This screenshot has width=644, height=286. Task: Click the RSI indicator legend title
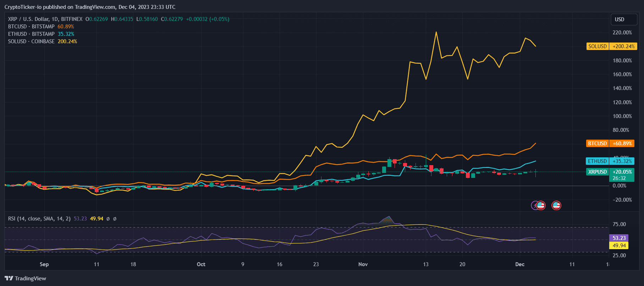point(39,219)
